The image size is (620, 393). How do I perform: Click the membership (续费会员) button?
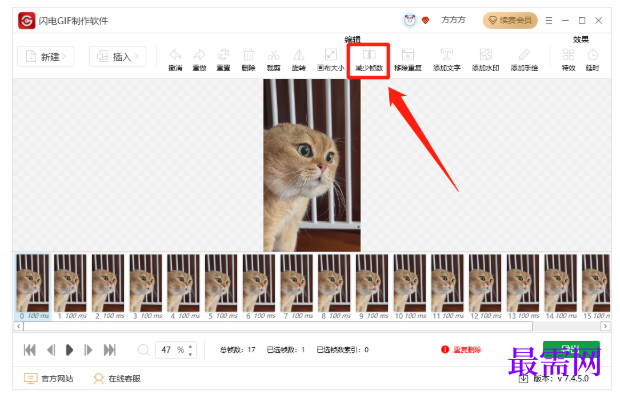510,20
